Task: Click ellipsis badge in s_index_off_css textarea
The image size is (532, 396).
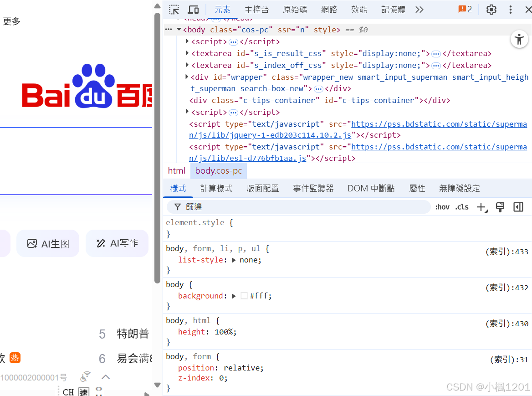Action: [436, 66]
